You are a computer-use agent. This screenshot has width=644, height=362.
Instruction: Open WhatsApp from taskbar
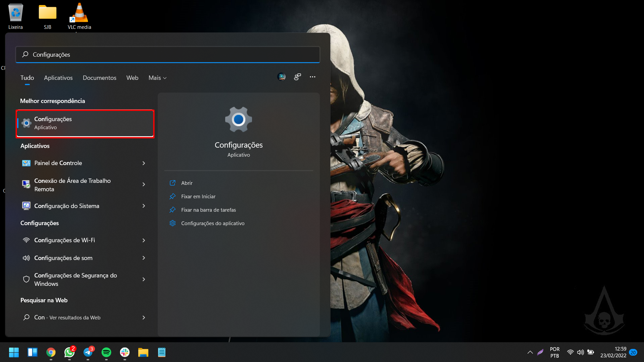click(x=69, y=352)
